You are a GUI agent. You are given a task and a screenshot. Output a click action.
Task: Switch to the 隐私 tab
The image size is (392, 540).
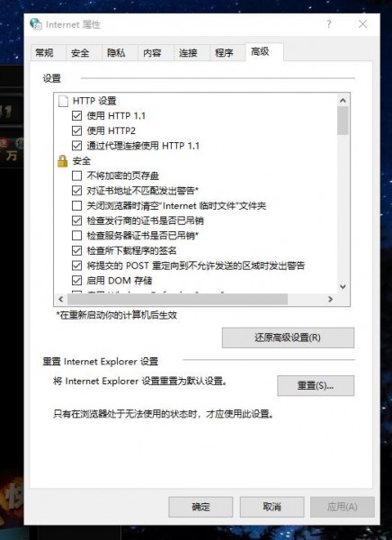[116, 53]
